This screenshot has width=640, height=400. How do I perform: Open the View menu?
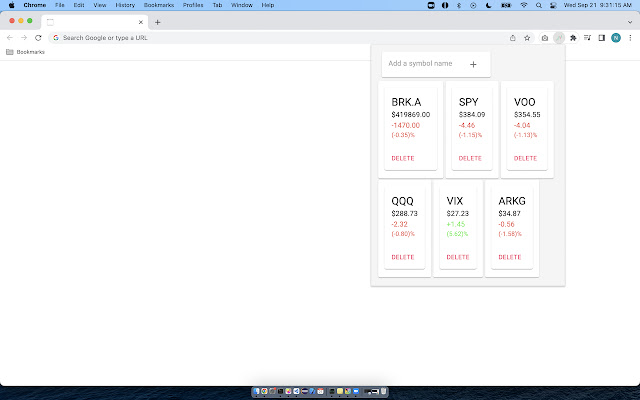(x=100, y=5)
